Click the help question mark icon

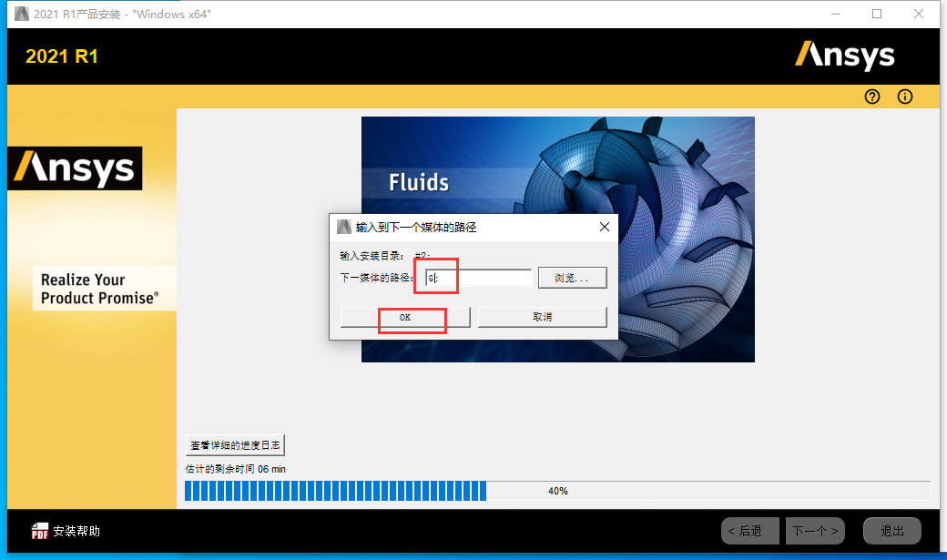(871, 97)
